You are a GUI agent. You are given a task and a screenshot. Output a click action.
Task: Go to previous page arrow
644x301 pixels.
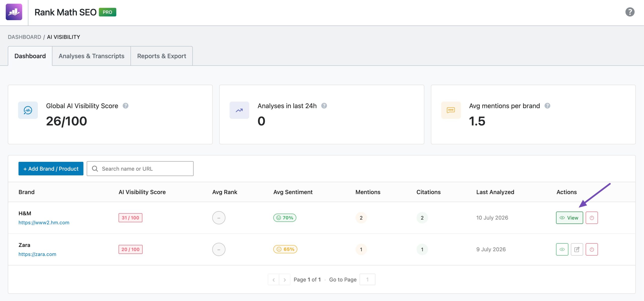click(273, 280)
